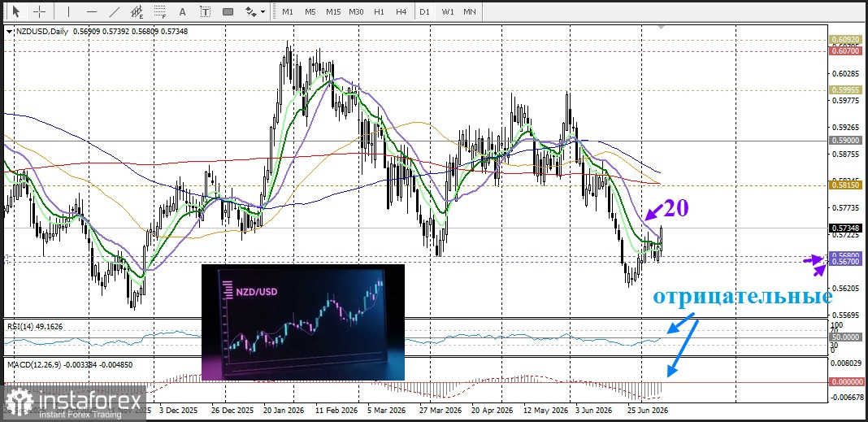Image resolution: width=868 pixels, height=422 pixels.
Task: Open the NZD/USD embedded picture thumbnail
Action: [303, 322]
